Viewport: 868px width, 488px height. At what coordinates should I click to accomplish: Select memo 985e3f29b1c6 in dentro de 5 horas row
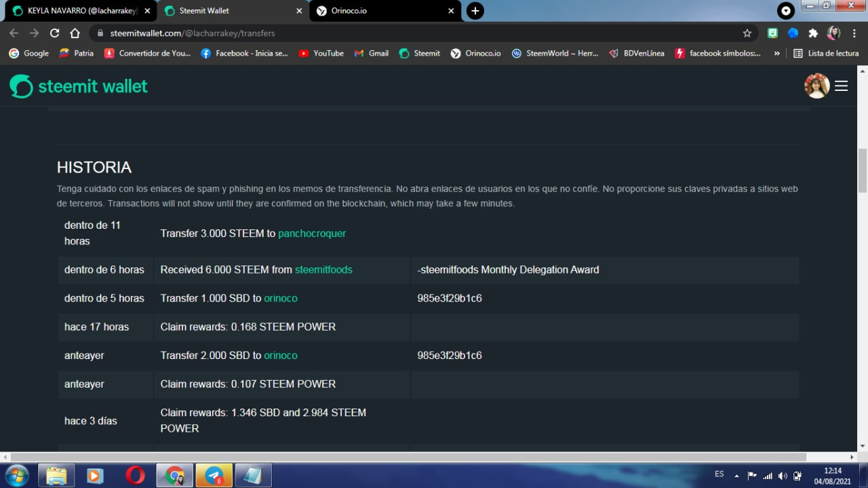(x=450, y=299)
